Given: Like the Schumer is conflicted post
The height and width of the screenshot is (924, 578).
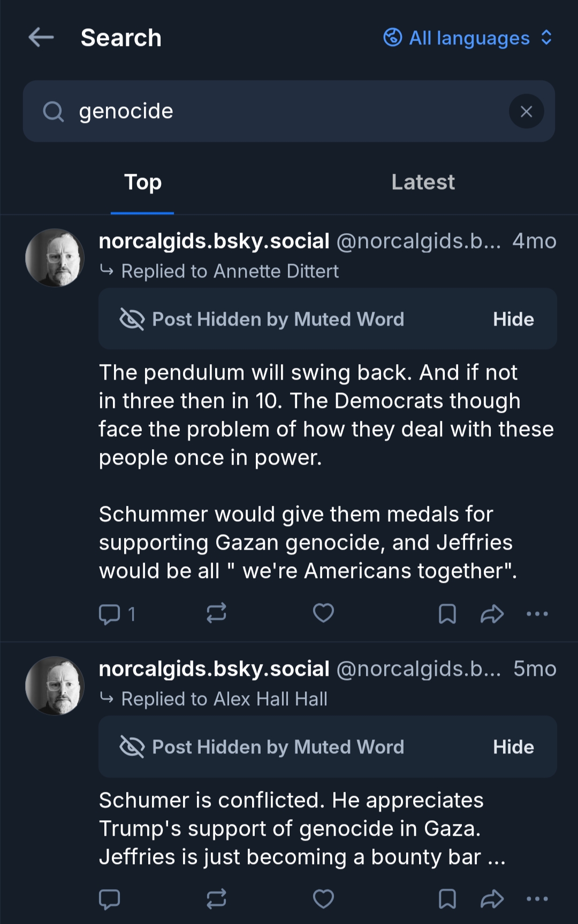Looking at the screenshot, I should pos(323,899).
